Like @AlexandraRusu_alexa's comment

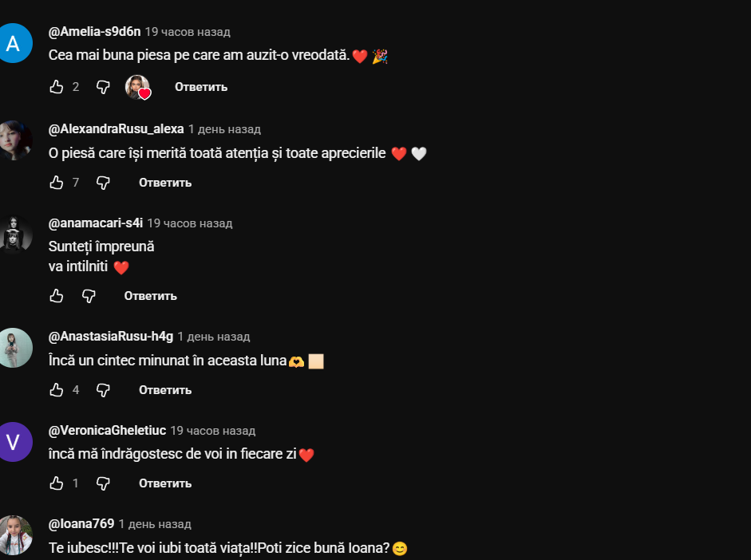point(57,183)
